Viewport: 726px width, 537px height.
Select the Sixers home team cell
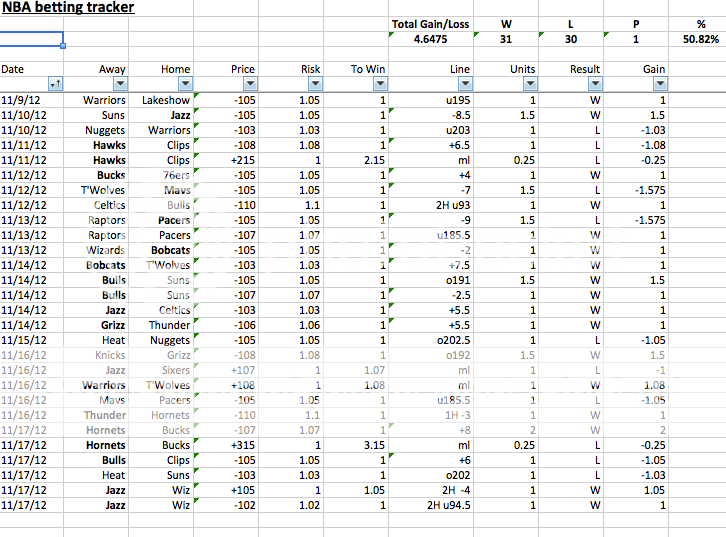[161, 370]
